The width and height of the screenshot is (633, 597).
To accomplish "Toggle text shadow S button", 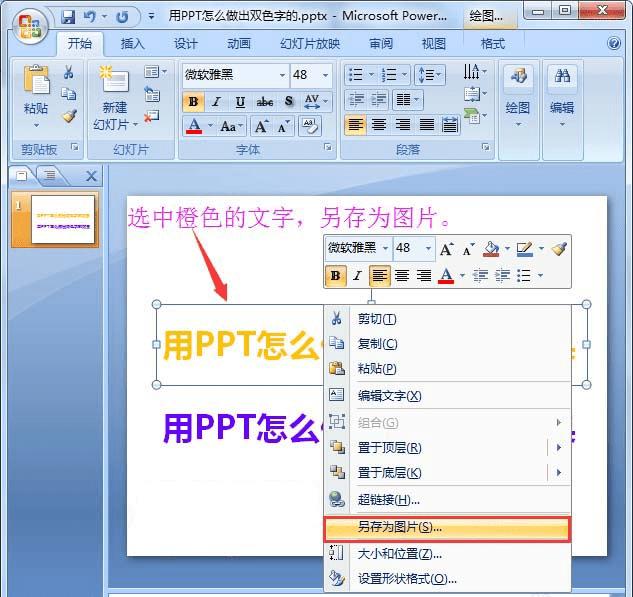I will [289, 102].
